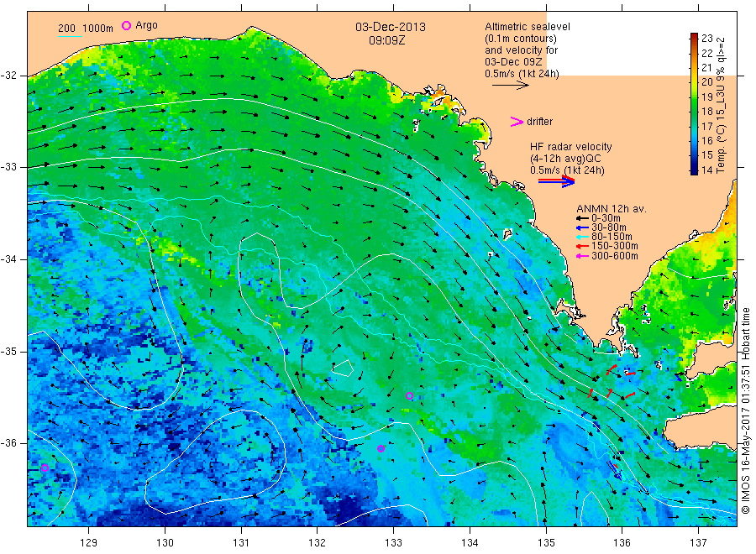Click the 14 degree end of temperature colorbar
The width and height of the screenshot is (756, 554).
pos(694,170)
